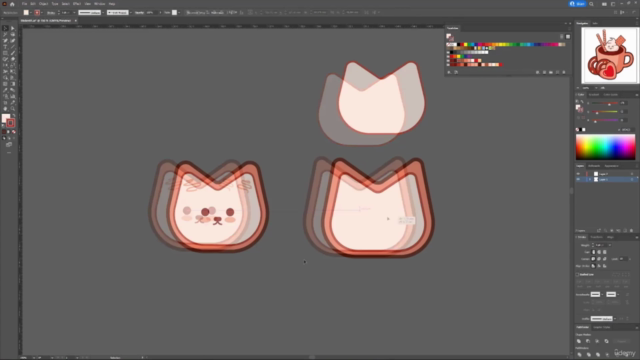Select the Direct Selection tool
The height and width of the screenshot is (360, 640).
[13, 28]
